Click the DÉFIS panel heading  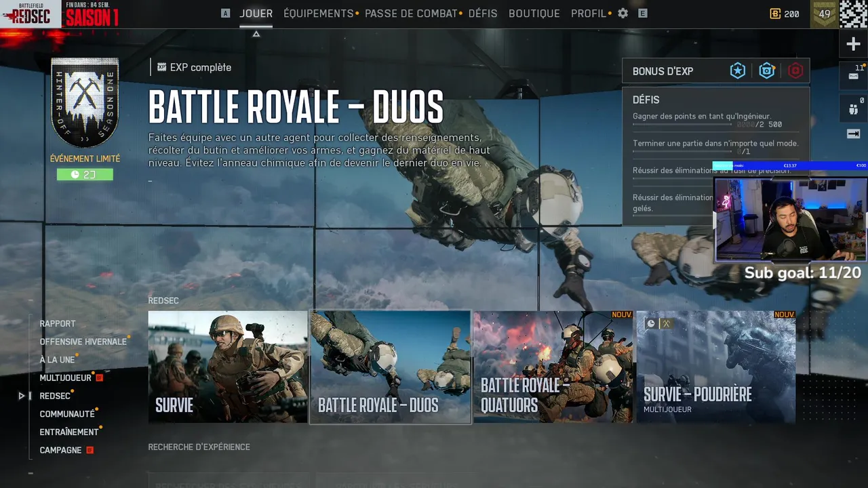click(x=646, y=100)
